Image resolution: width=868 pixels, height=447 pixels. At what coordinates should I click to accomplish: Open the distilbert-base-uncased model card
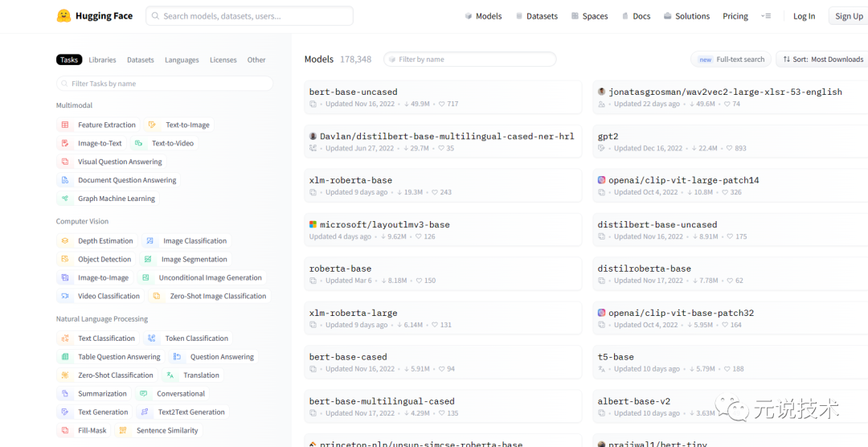pyautogui.click(x=731, y=230)
